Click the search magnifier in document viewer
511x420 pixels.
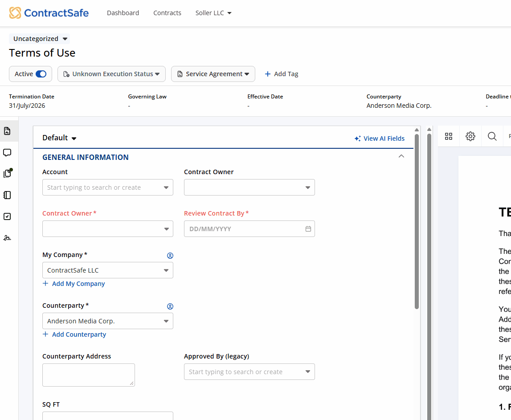(492, 136)
